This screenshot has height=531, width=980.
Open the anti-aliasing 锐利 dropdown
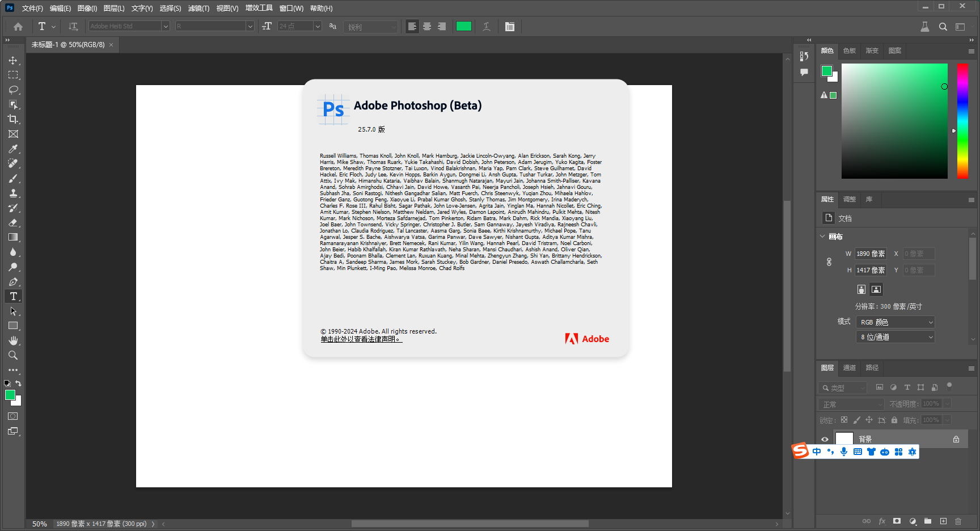371,27
